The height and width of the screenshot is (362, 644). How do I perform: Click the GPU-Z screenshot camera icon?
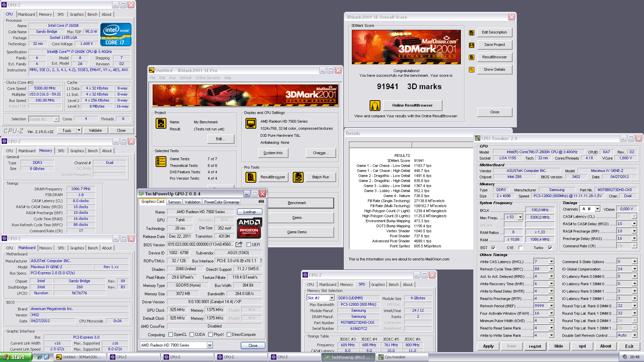coord(261,201)
